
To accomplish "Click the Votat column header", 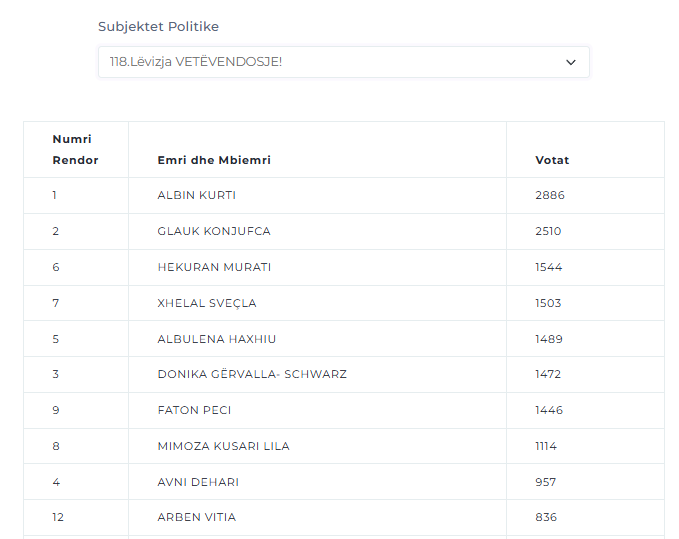I will tap(552, 160).
